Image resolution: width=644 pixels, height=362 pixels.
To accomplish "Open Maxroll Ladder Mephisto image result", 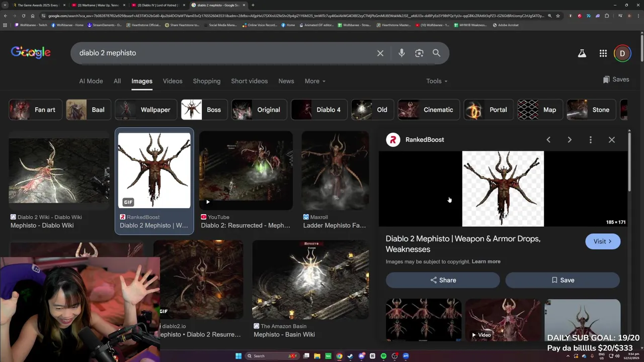I will [x=335, y=170].
